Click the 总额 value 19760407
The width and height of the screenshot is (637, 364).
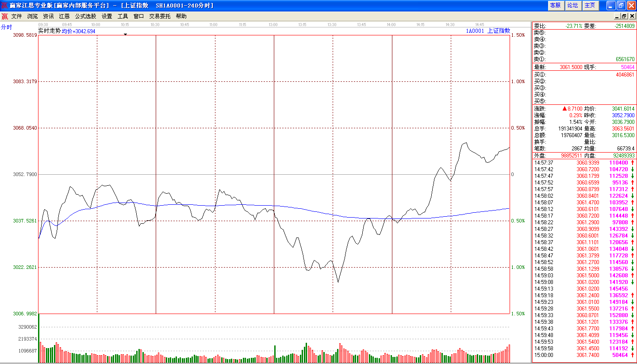pos(572,135)
